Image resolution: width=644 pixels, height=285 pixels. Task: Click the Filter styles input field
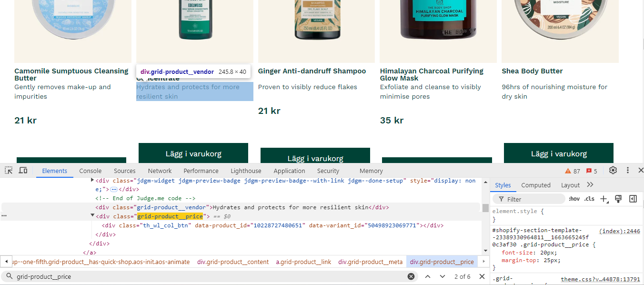(x=529, y=199)
